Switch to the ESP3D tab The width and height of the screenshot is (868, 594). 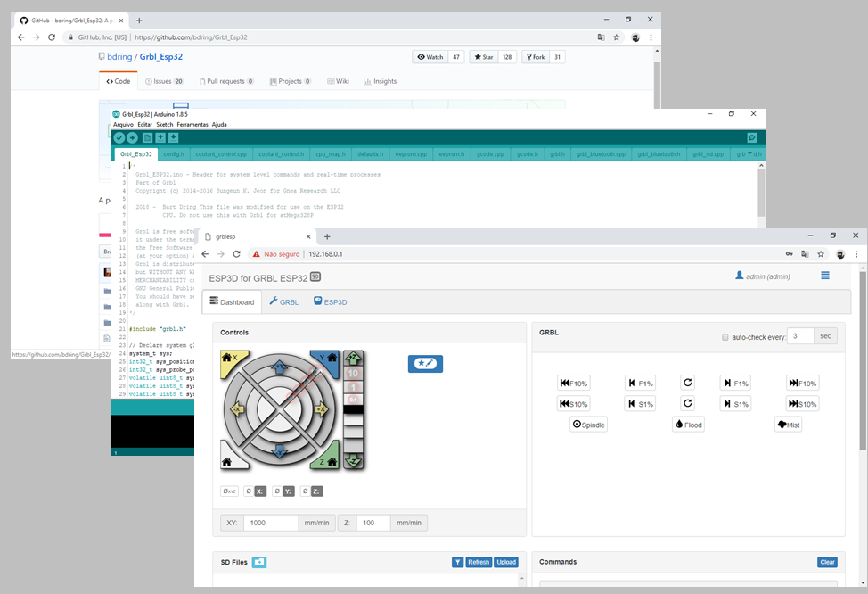tap(331, 302)
